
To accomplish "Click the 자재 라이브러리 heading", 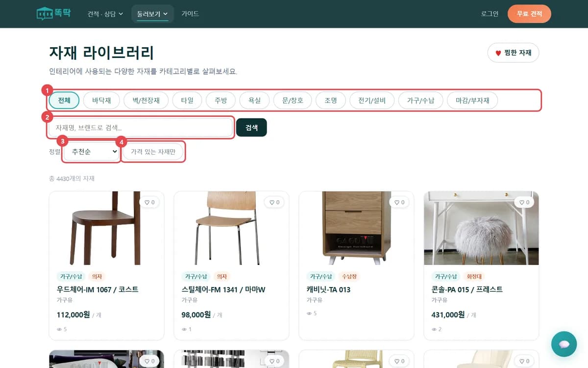I will [101, 53].
